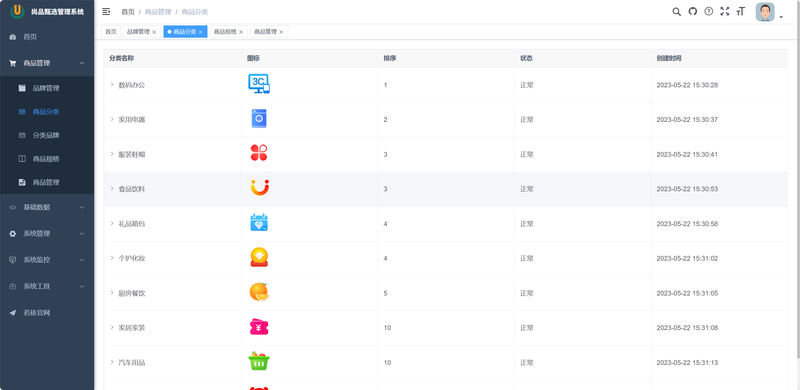Click 商品分类 in the breadcrumb

[195, 12]
